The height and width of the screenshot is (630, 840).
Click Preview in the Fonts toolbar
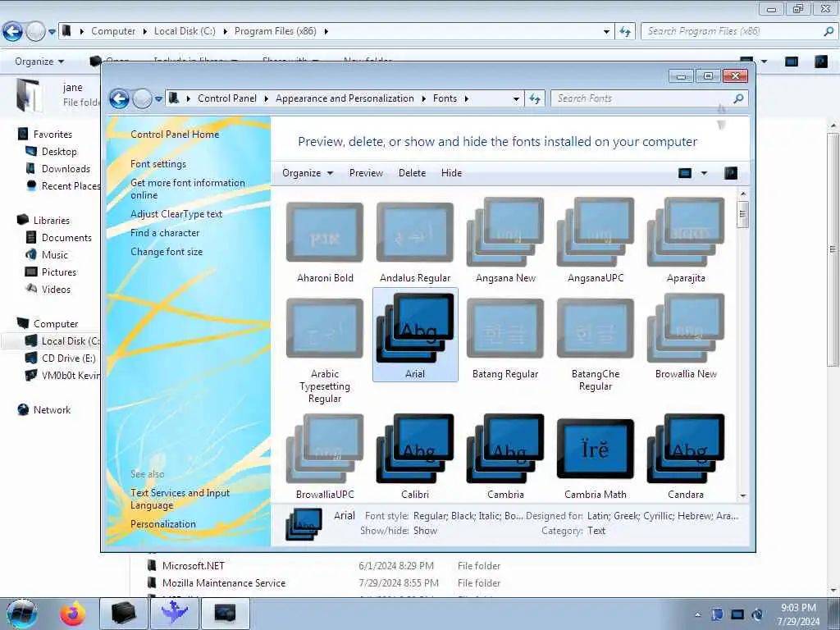click(366, 173)
